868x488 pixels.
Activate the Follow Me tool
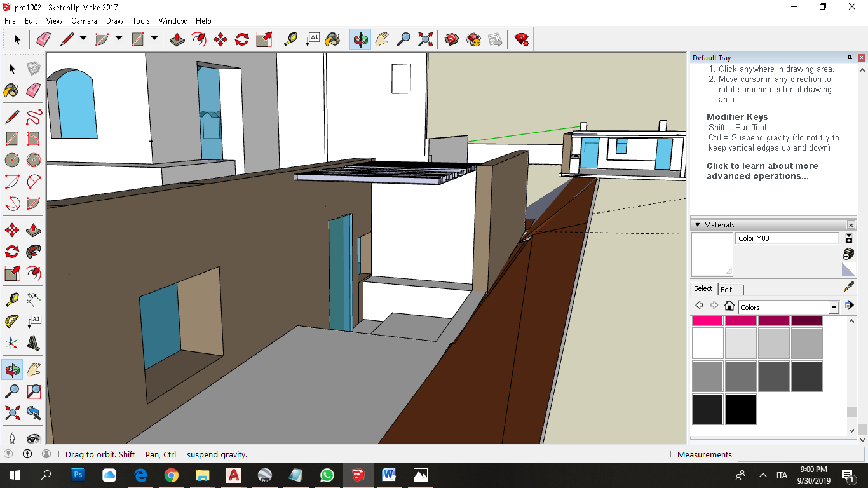tap(34, 252)
